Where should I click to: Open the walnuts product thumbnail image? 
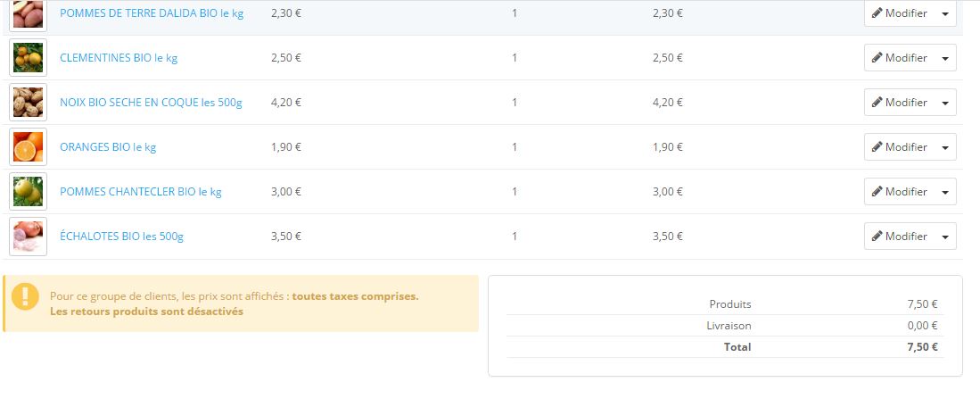[28, 103]
